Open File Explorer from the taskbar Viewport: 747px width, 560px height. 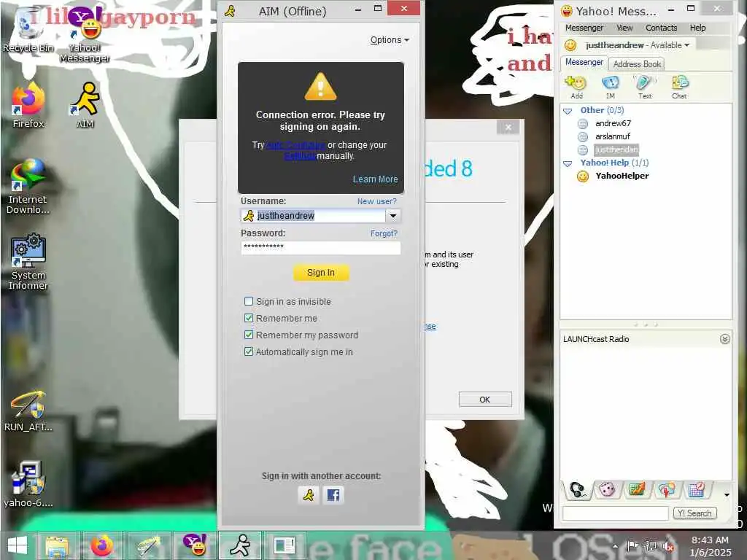[x=57, y=545]
